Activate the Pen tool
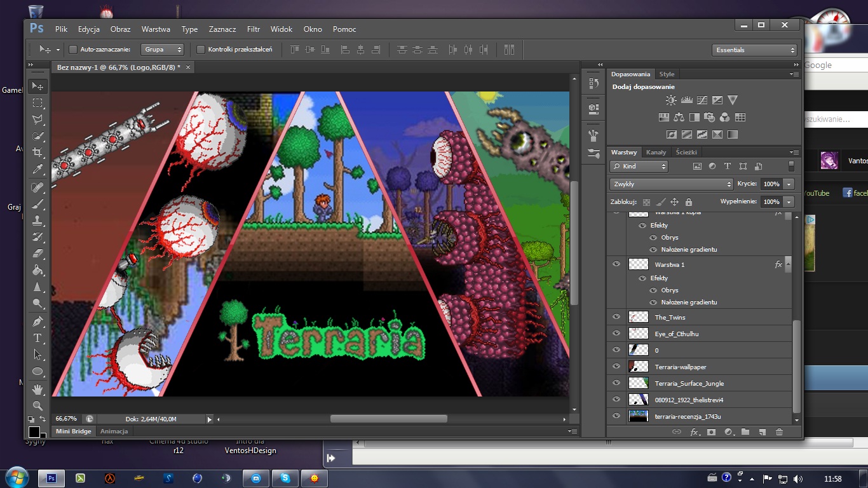The image size is (868, 488). tap(38, 321)
